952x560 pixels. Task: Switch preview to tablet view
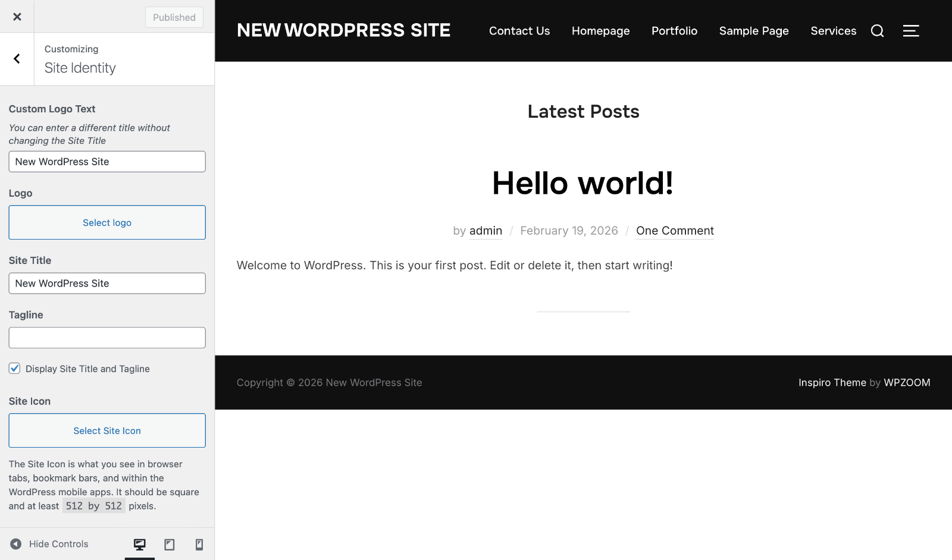pyautogui.click(x=169, y=543)
